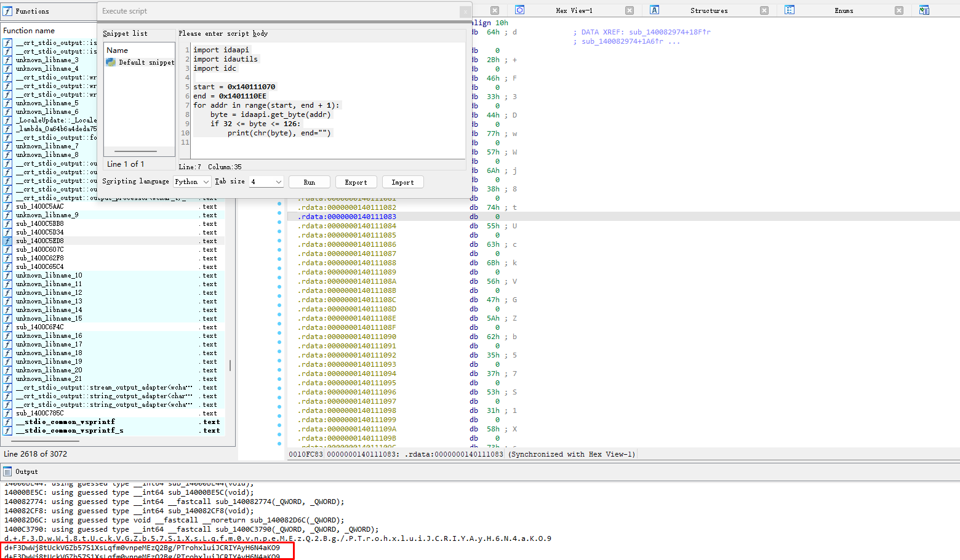This screenshot has height=560, width=960.
Task: Select unknown_libname_10 in Functions list
Action: coord(49,276)
